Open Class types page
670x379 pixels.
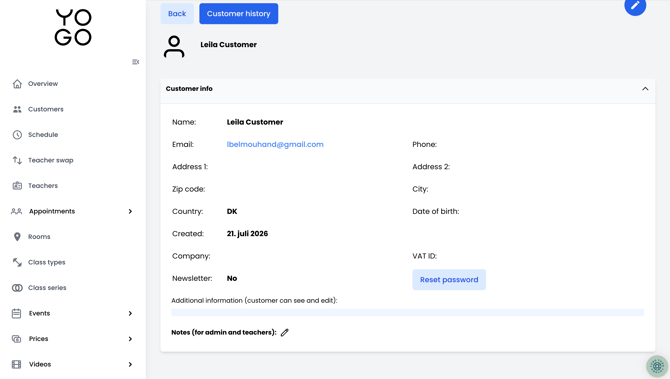pyautogui.click(x=47, y=262)
